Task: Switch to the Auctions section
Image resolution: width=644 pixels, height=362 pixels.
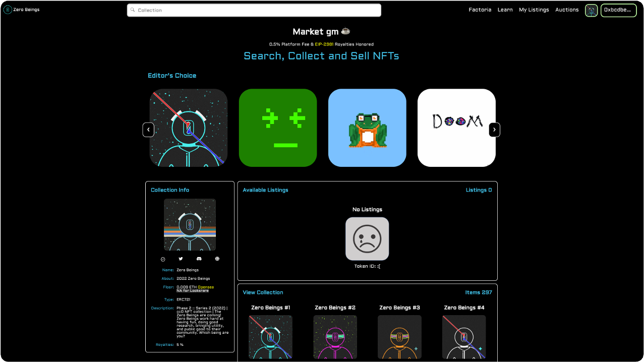Action: pyautogui.click(x=567, y=10)
